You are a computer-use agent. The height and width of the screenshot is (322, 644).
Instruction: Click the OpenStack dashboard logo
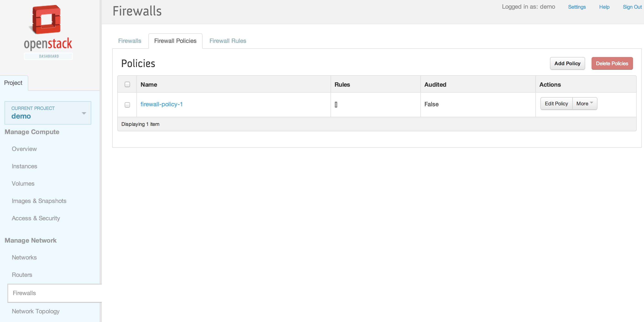pyautogui.click(x=48, y=32)
